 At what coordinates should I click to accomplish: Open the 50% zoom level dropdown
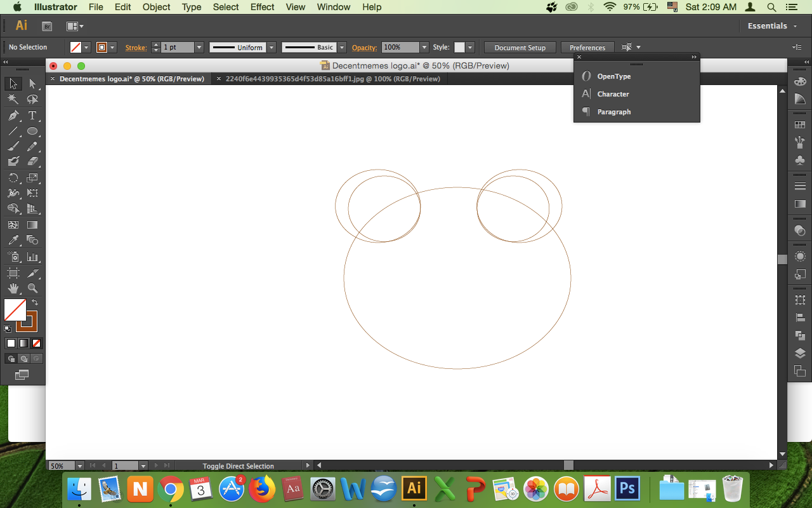79,466
